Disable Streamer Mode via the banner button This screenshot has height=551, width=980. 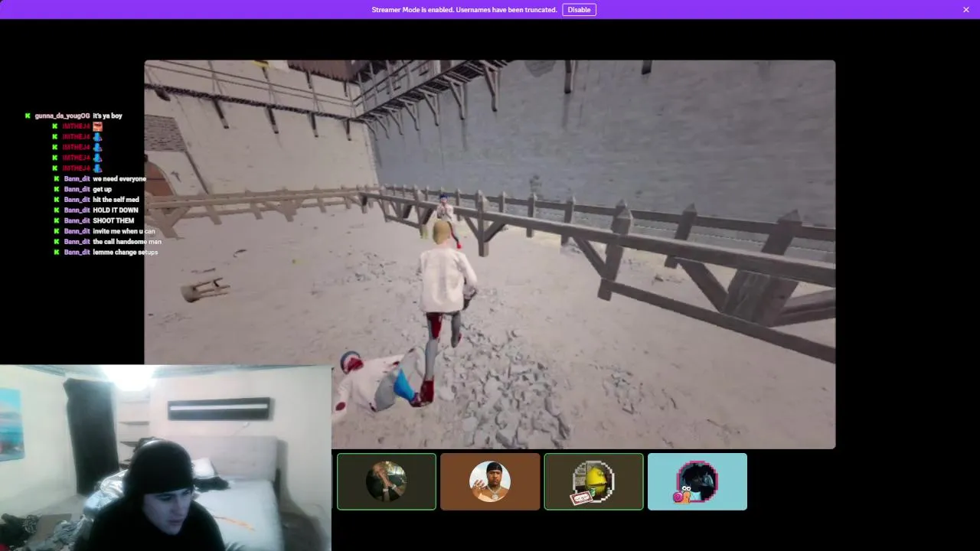tap(579, 10)
